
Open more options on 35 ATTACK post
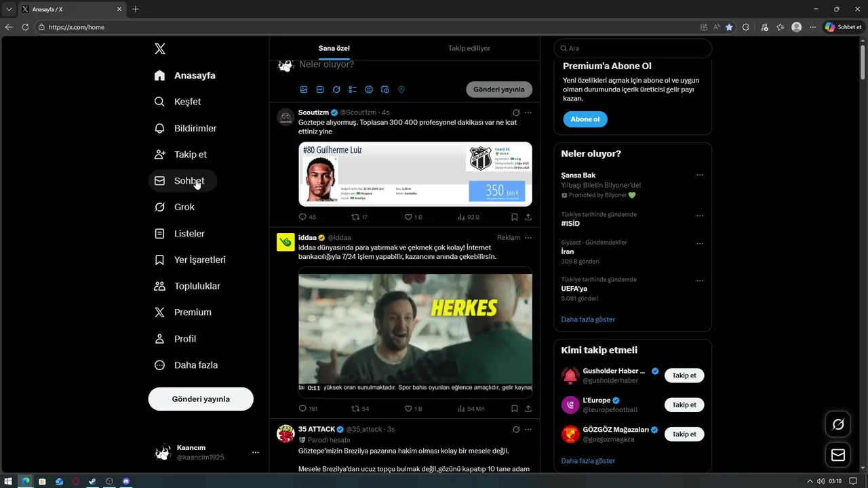point(528,430)
